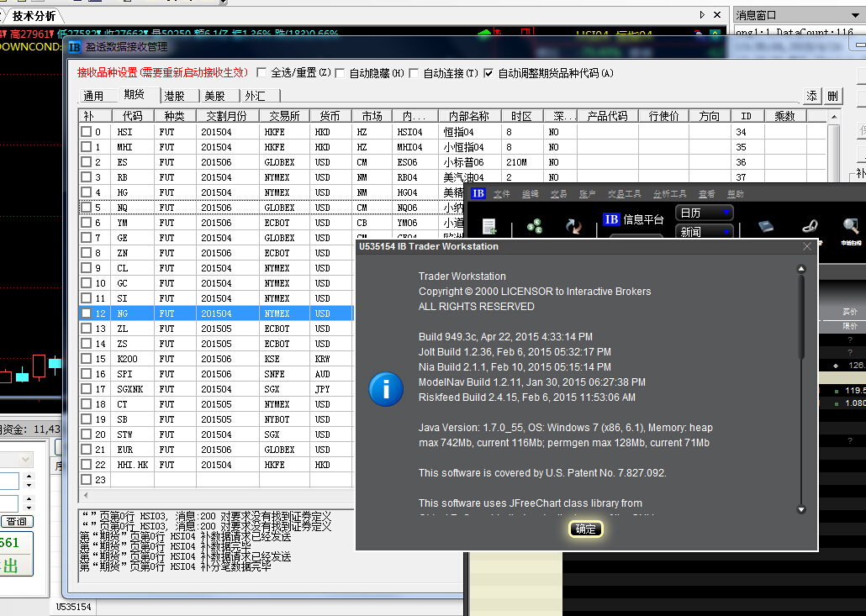Uncheck 自动调整期货品种代码 checkbox
The image size is (866, 616).
tap(488, 73)
